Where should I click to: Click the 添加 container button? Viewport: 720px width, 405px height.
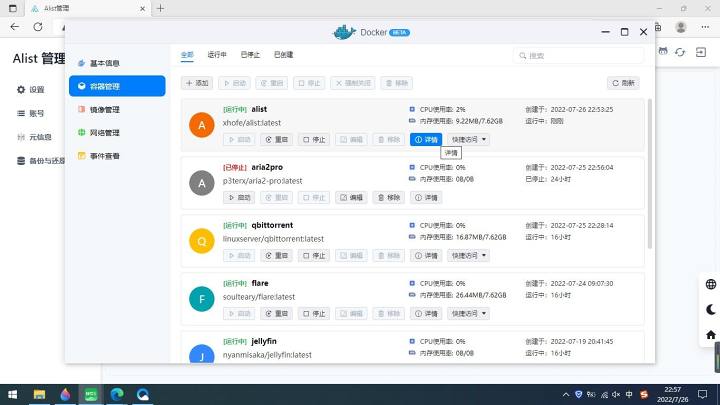(x=197, y=83)
